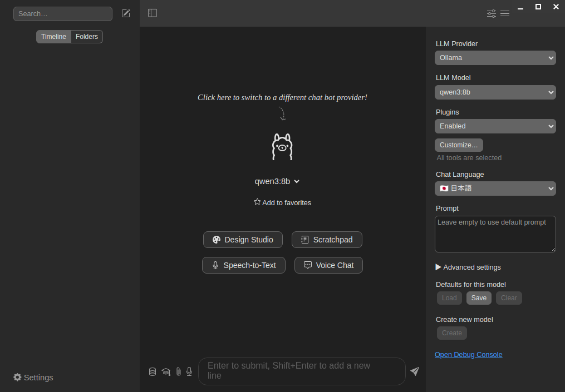The width and height of the screenshot is (565, 392).
Task: Click the graduation cap icon
Action: click(166, 371)
